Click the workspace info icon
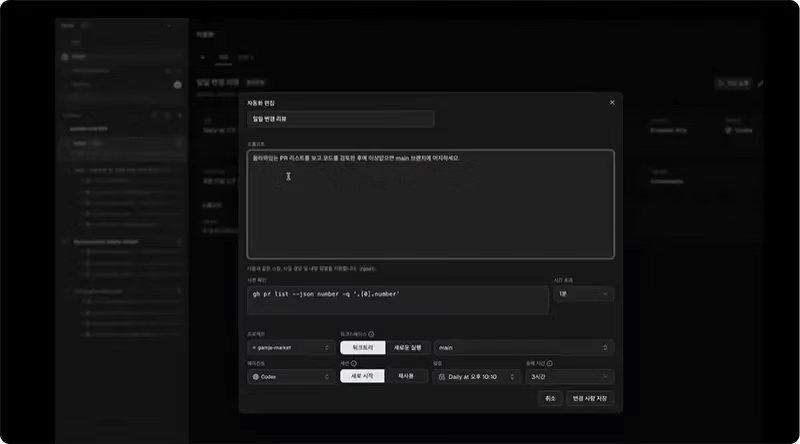Screen dimensions: 800x444 click(x=371, y=334)
